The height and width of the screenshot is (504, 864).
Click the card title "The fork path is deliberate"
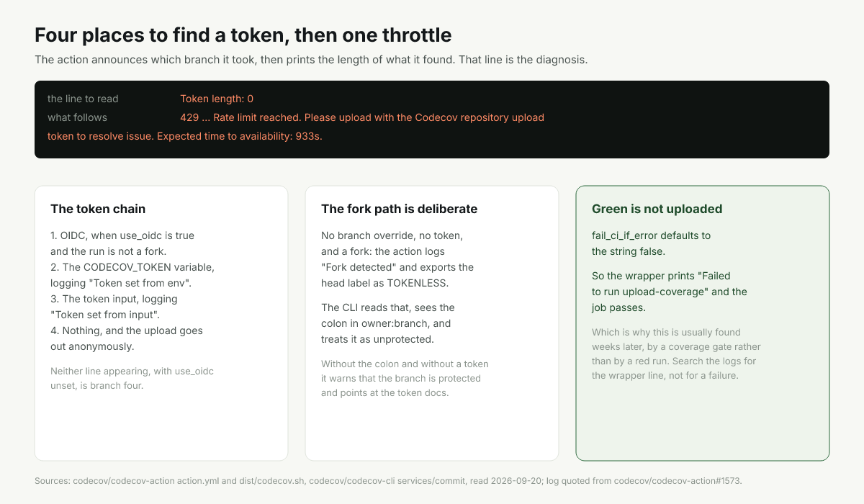tap(400, 209)
